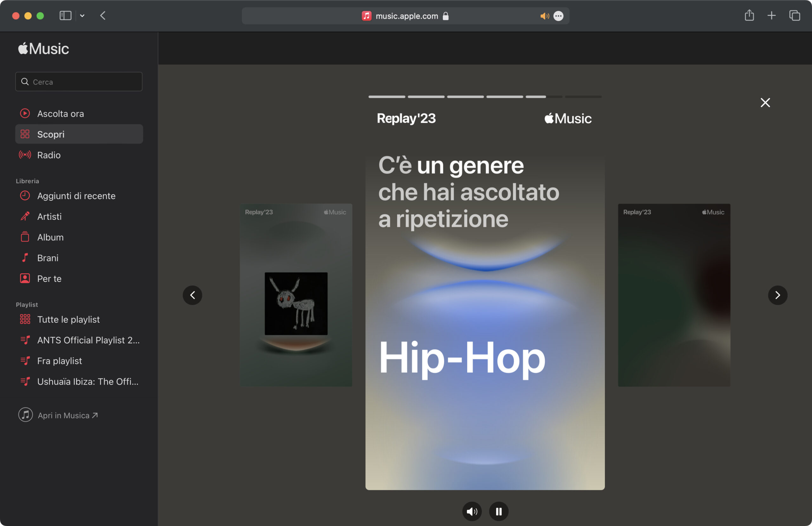812x526 pixels.
Task: Click the Aggiunti di recente clock icon
Action: coord(25,195)
